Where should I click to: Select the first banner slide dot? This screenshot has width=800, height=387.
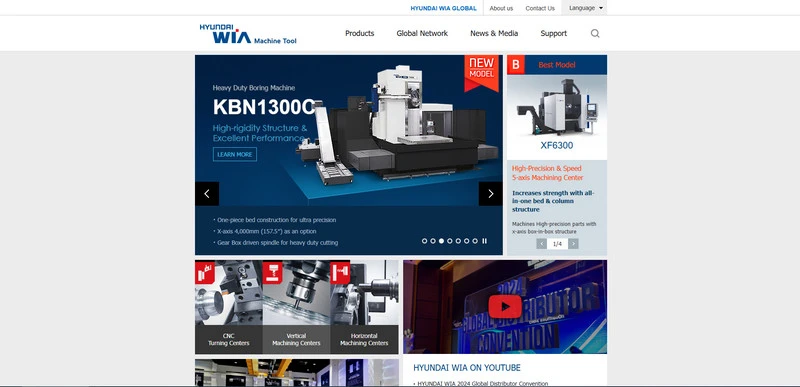click(x=424, y=241)
